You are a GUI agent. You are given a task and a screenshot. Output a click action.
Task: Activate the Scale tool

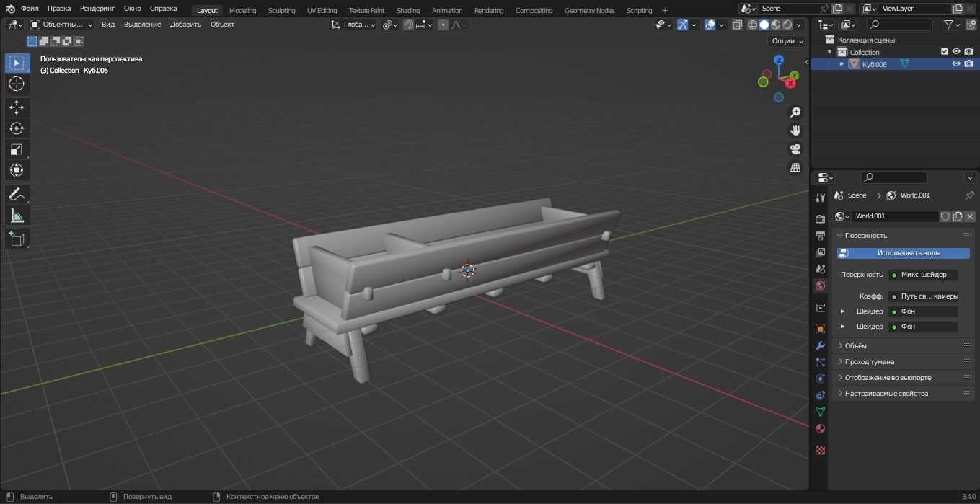(x=17, y=149)
